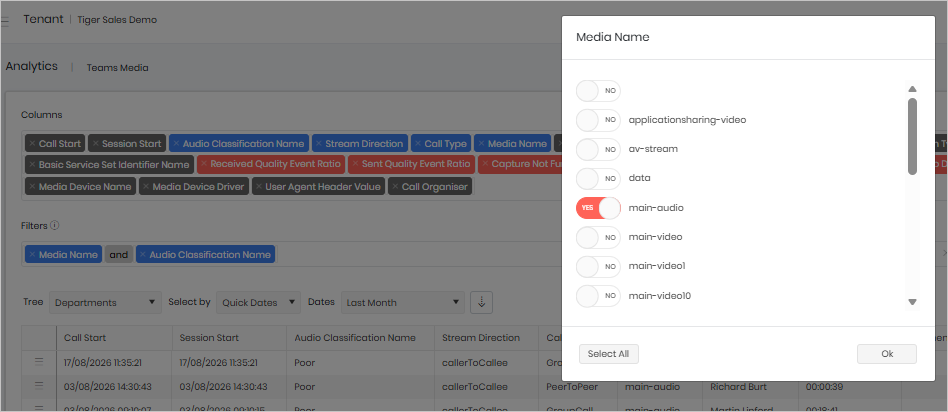Viewport: 948px width, 412px height.
Task: Remove the Stream Direction column tag
Action: 319,144
